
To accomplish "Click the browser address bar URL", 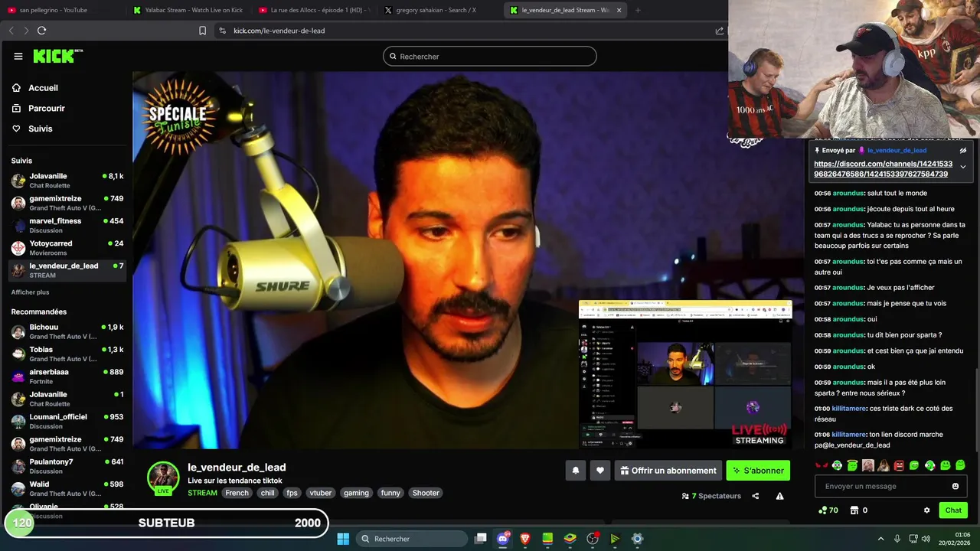I will pyautogui.click(x=279, y=31).
